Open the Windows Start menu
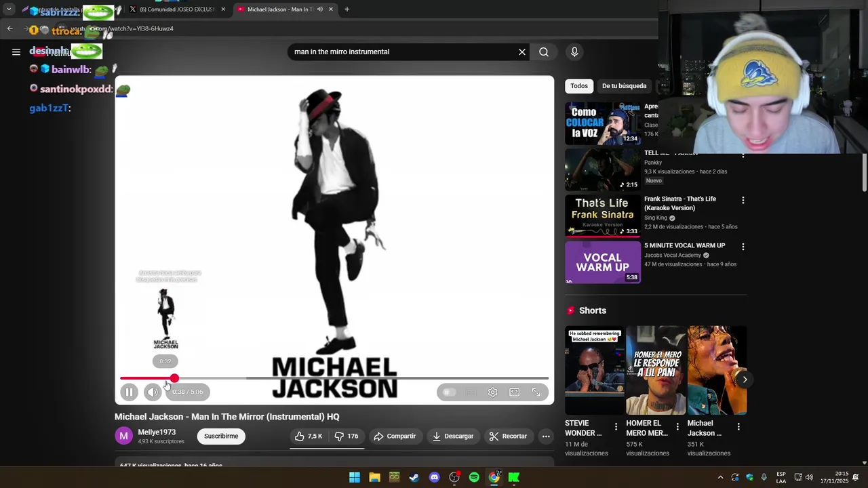 (x=355, y=478)
